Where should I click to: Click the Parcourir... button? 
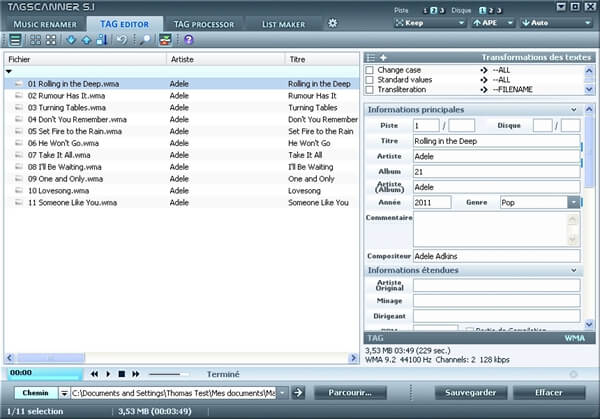350,393
